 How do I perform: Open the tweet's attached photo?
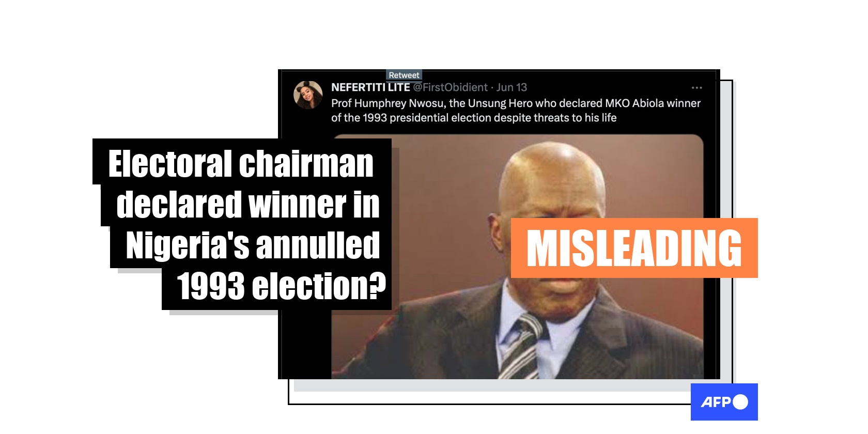[517, 257]
